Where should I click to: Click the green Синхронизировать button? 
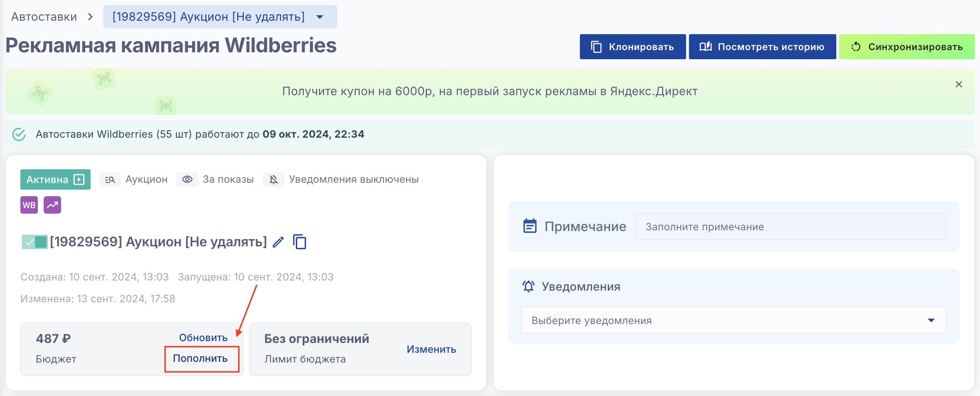(907, 47)
